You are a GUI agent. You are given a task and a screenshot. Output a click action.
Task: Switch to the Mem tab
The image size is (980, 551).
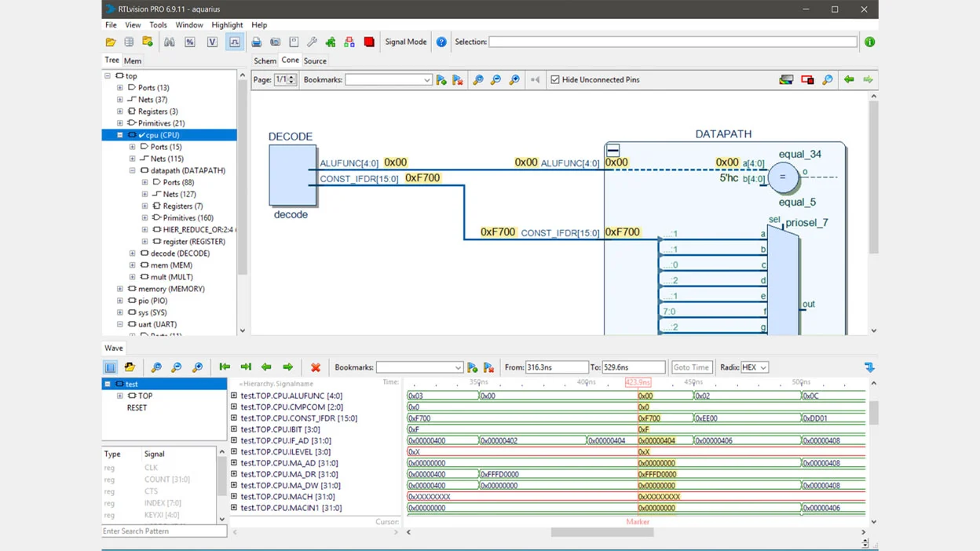point(133,60)
